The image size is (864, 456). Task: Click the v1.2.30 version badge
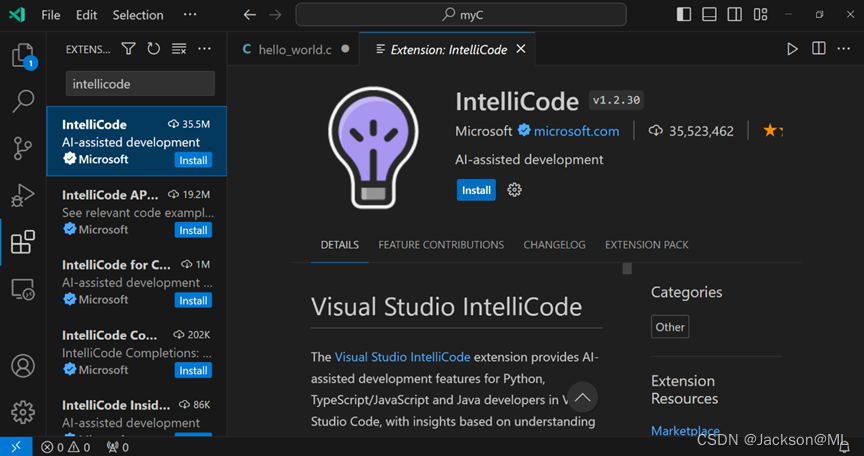click(616, 100)
